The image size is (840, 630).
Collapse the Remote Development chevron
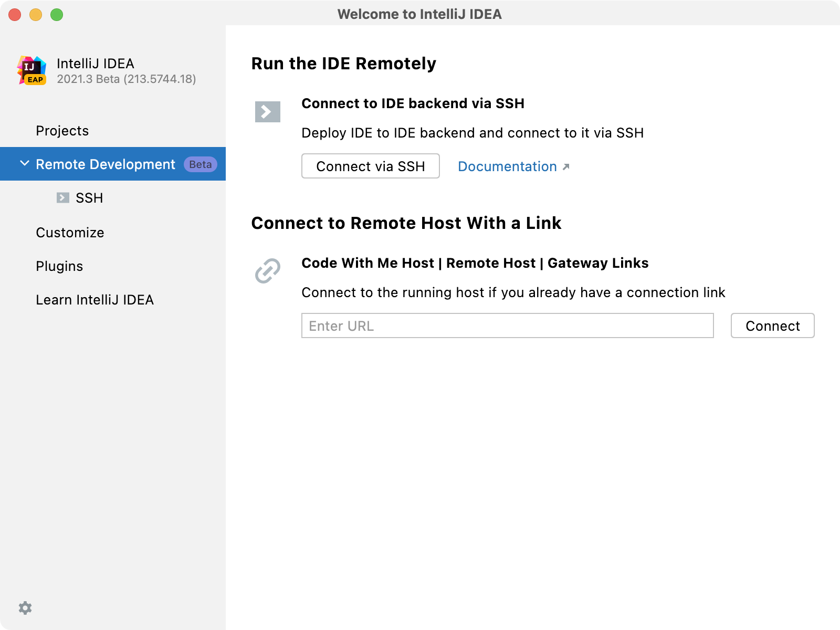click(x=24, y=164)
